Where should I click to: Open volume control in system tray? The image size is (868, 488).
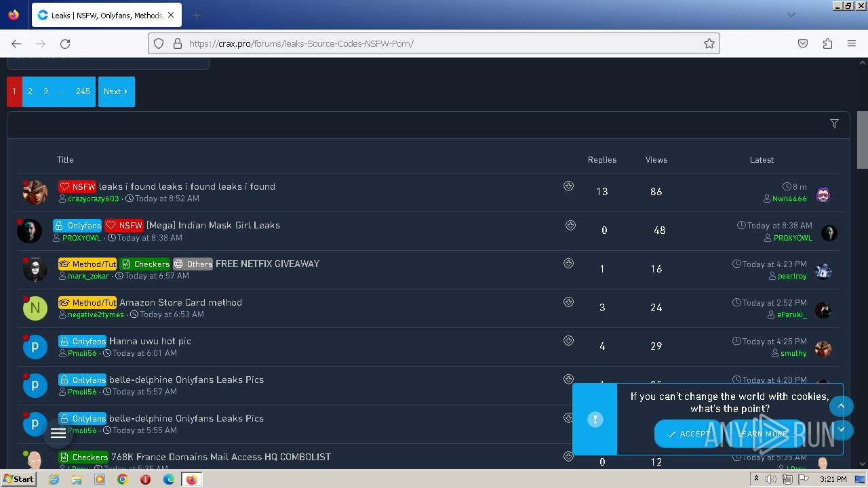point(771,479)
